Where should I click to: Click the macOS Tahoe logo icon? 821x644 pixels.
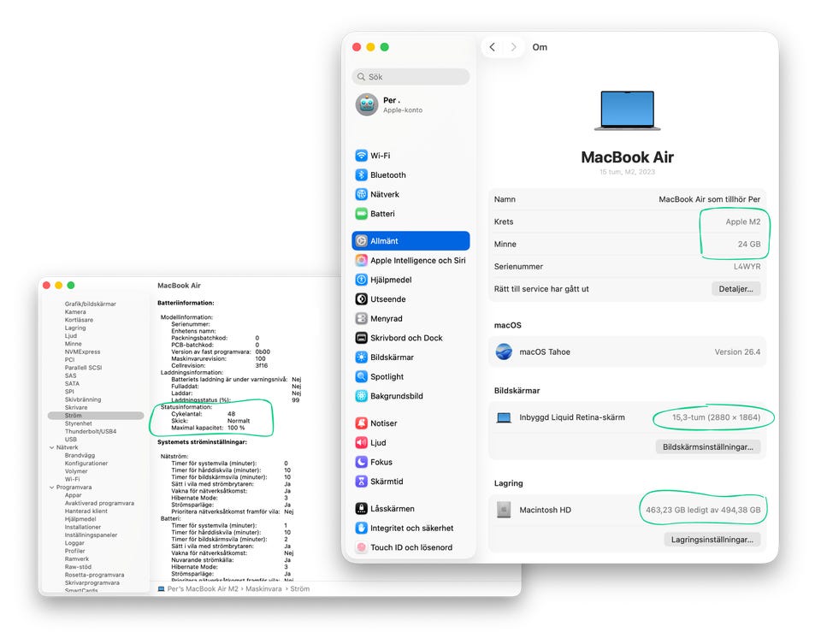point(504,352)
